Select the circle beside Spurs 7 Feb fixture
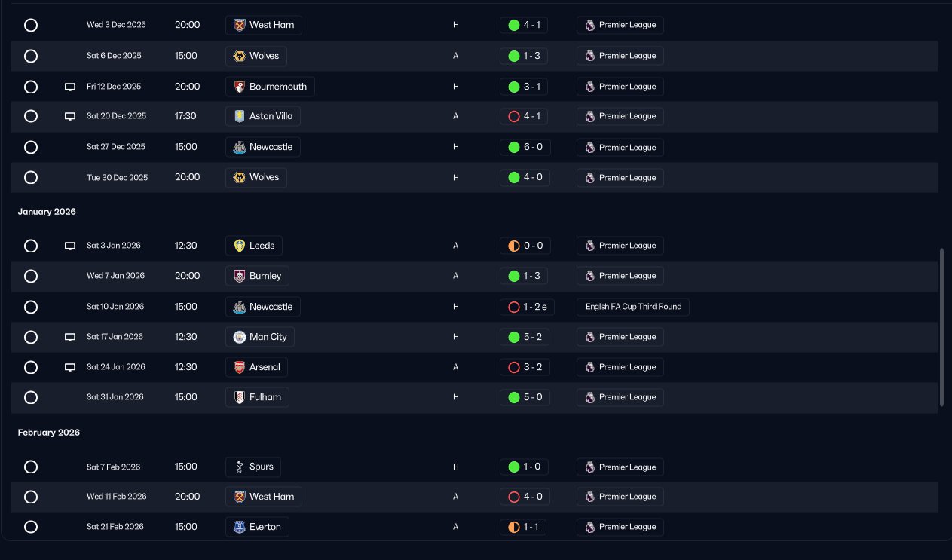Image resolution: width=952 pixels, height=560 pixels. pyautogui.click(x=31, y=467)
